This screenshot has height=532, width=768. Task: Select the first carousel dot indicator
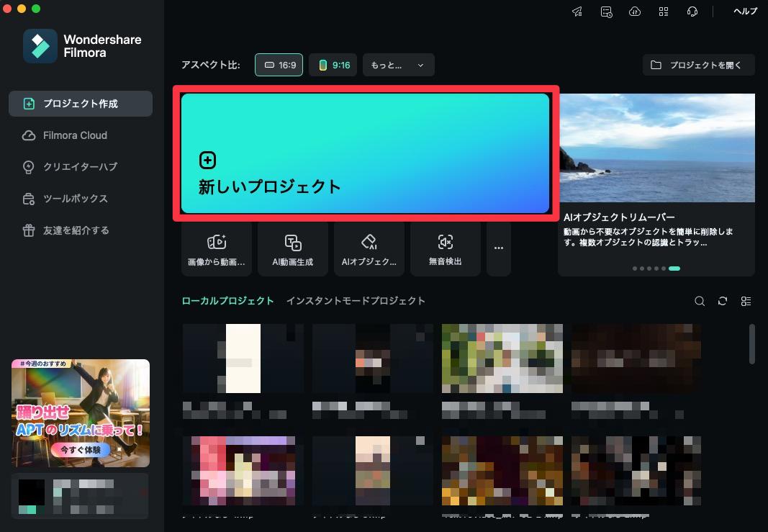636,269
